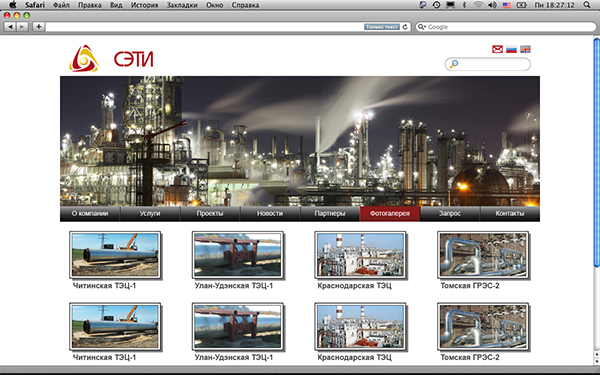Image resolution: width=600 pixels, height=375 pixels.
Task: Click second-row 'Томская ГРЭС-2' caption
Action: point(470,357)
